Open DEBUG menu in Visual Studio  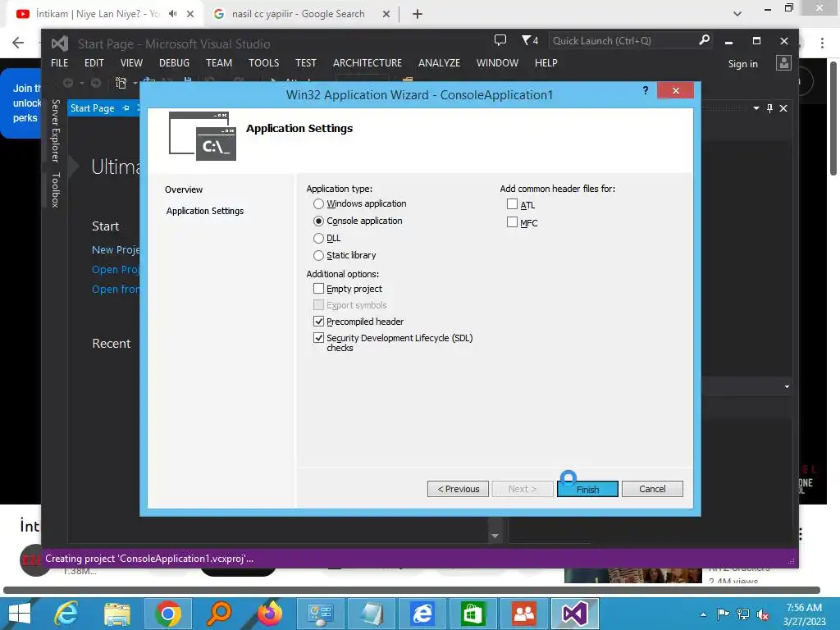click(174, 63)
